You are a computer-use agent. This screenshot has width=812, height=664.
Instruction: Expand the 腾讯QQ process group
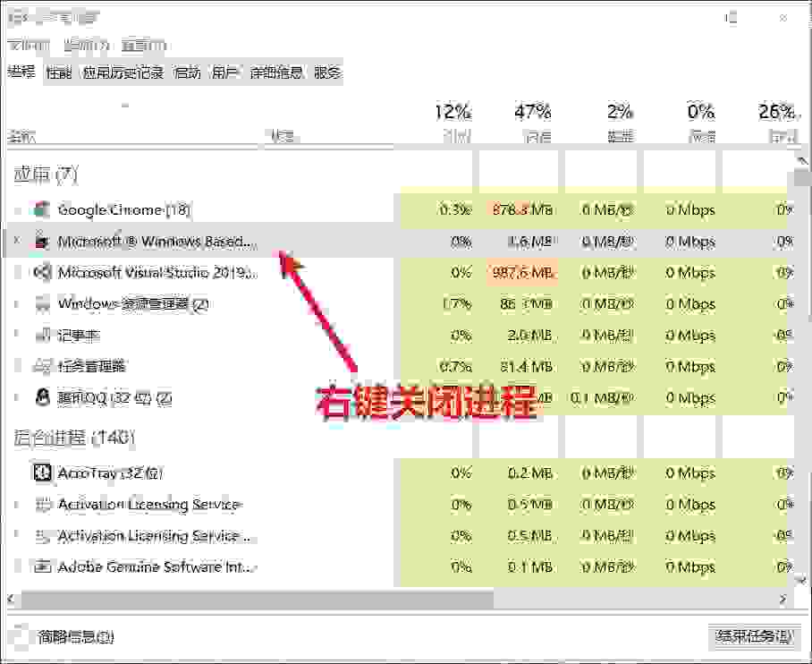15,397
